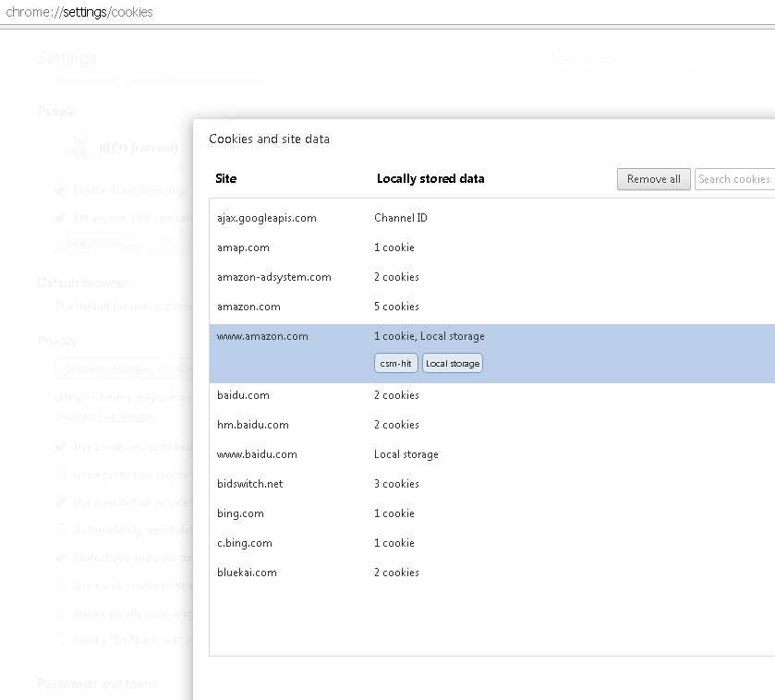Click the 1 cookie, Local storage text
775x700 pixels.
tap(430, 336)
